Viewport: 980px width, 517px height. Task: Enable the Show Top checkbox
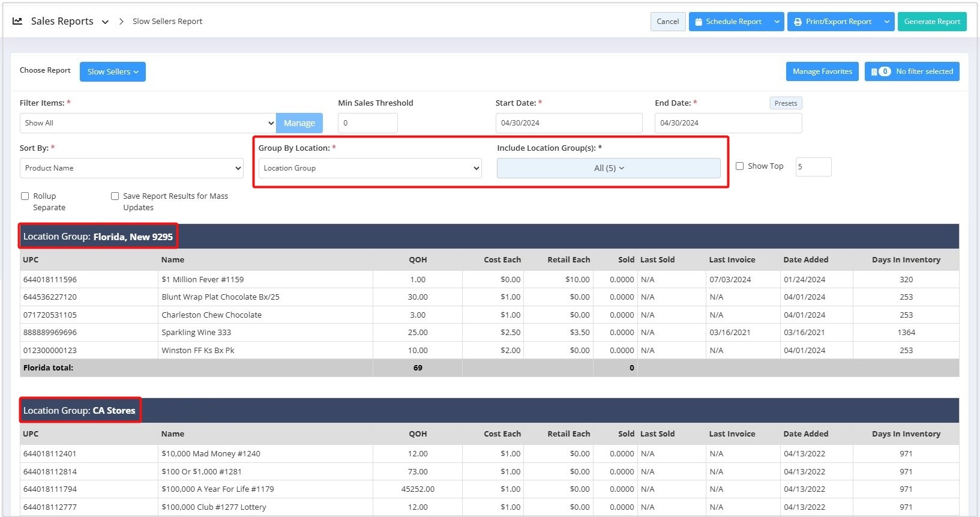click(739, 166)
